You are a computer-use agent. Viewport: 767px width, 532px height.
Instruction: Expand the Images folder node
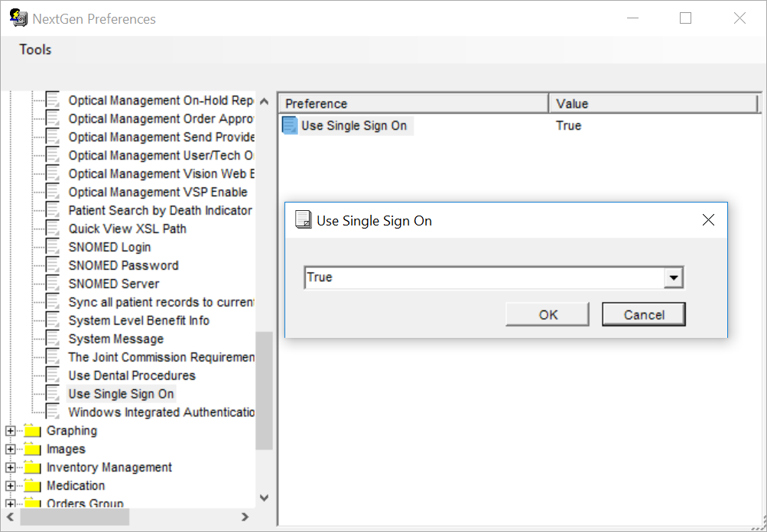click(10, 449)
